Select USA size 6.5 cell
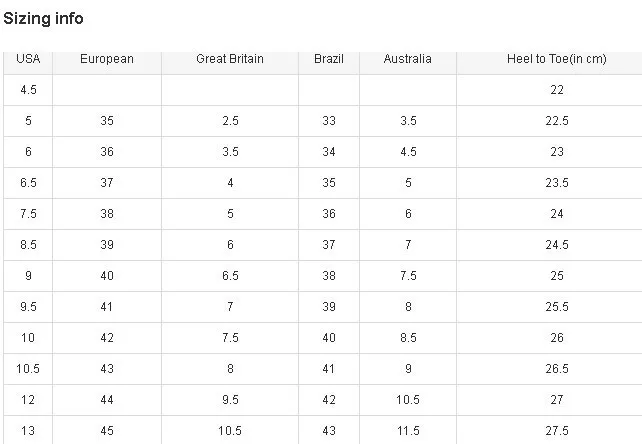 28,183
